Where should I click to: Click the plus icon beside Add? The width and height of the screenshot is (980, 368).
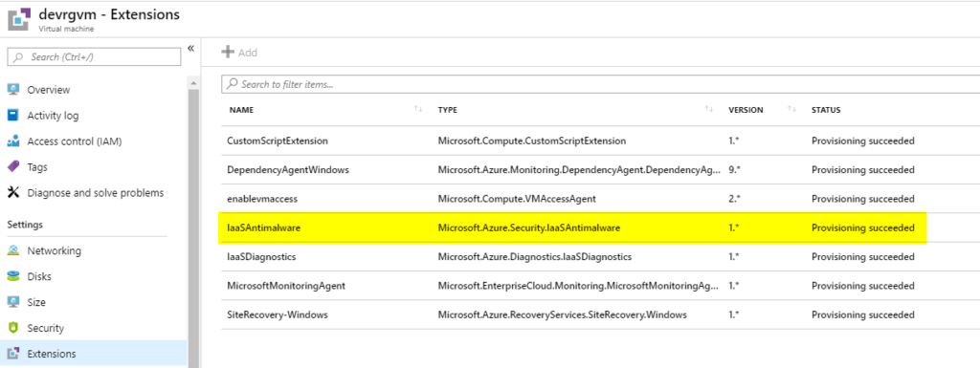tap(228, 53)
